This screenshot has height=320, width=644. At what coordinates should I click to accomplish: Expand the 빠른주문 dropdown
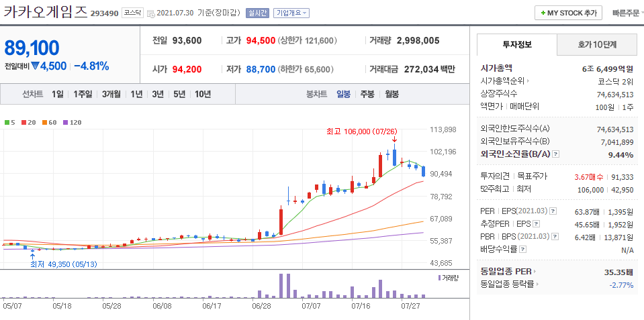point(628,13)
